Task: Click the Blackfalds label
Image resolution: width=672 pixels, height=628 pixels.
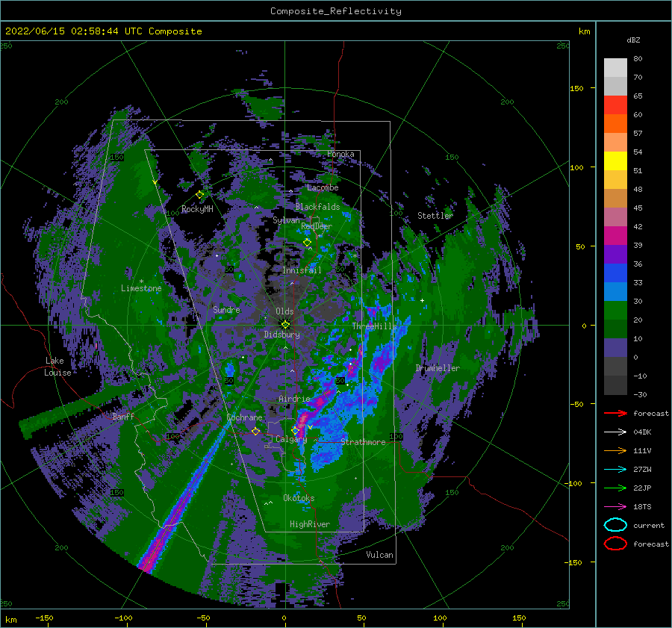Action: pyautogui.click(x=317, y=207)
